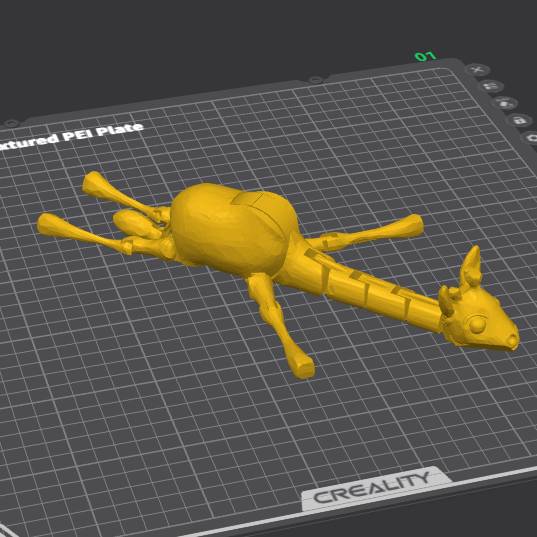Click the plate remove (X) icon

[x=477, y=70]
